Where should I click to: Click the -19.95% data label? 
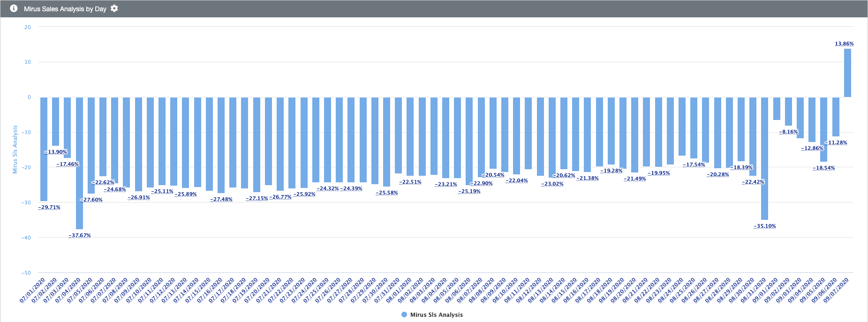click(x=659, y=173)
